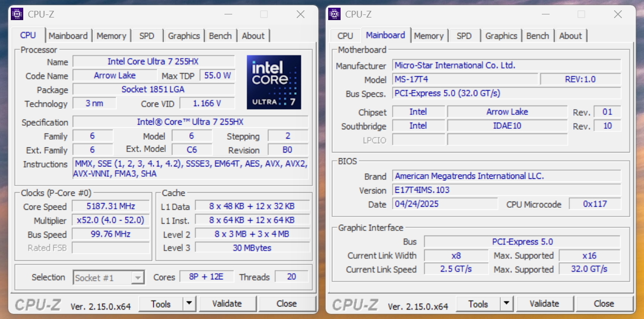Switch to CPU tab in right window
The height and width of the screenshot is (319, 644).
tap(345, 36)
